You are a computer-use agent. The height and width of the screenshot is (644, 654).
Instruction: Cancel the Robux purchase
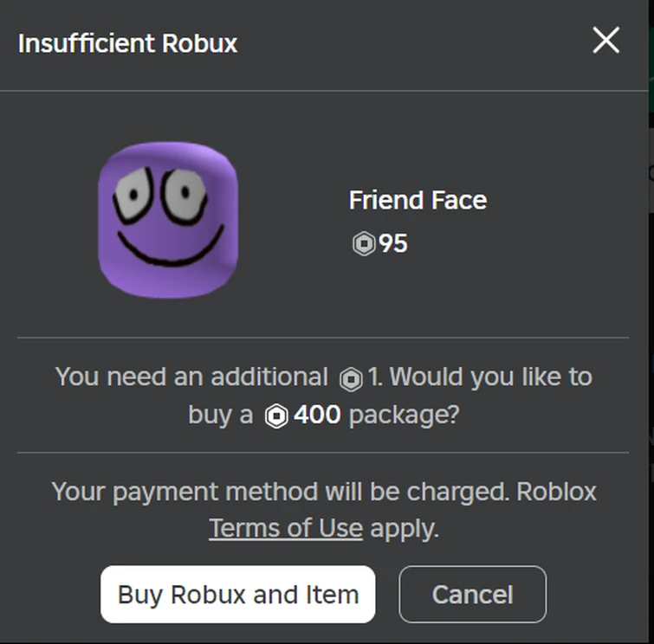tap(472, 595)
